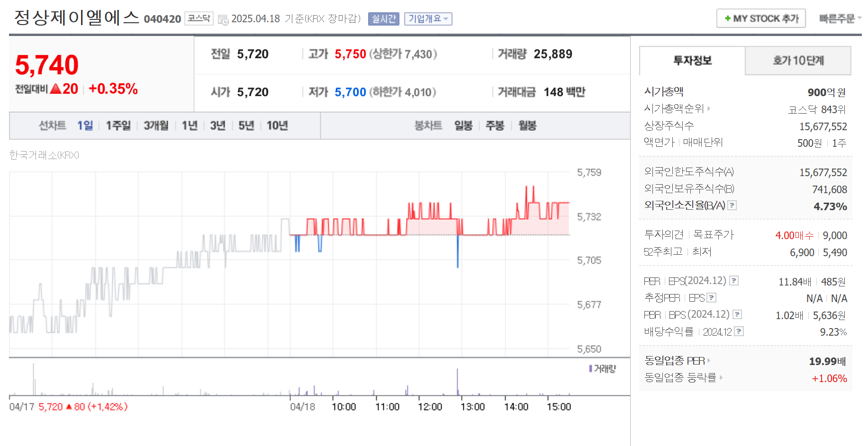Click the change rate +0.35%

point(113,89)
